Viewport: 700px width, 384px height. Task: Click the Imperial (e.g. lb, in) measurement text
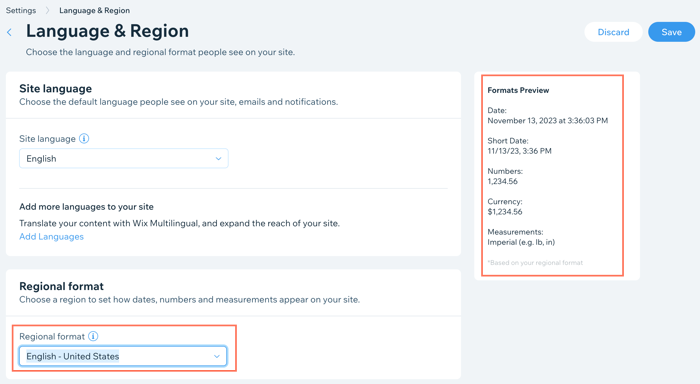click(521, 242)
